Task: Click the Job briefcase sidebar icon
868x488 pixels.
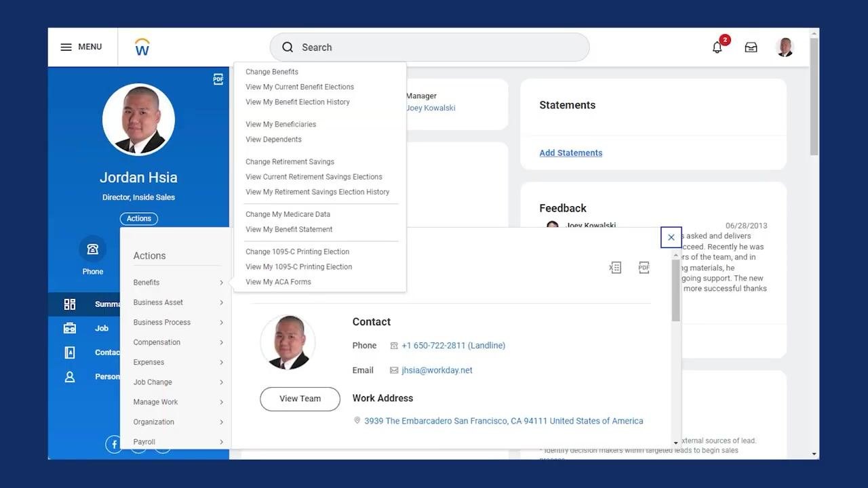Action: [70, 328]
